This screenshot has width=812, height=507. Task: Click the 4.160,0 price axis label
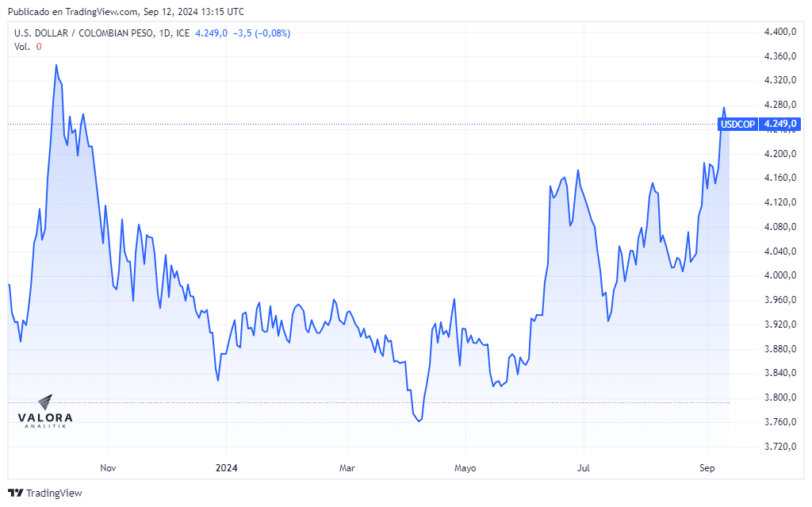pyautogui.click(x=780, y=178)
